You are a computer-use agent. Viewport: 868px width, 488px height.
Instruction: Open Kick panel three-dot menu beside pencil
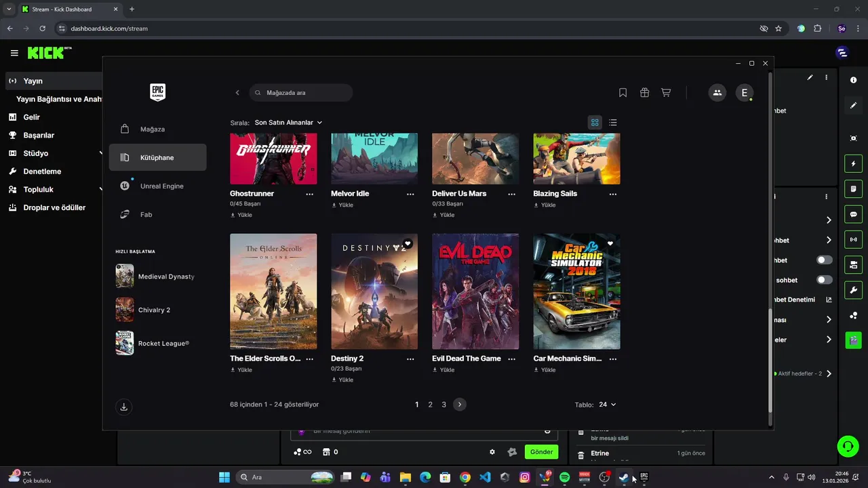pos(826,78)
